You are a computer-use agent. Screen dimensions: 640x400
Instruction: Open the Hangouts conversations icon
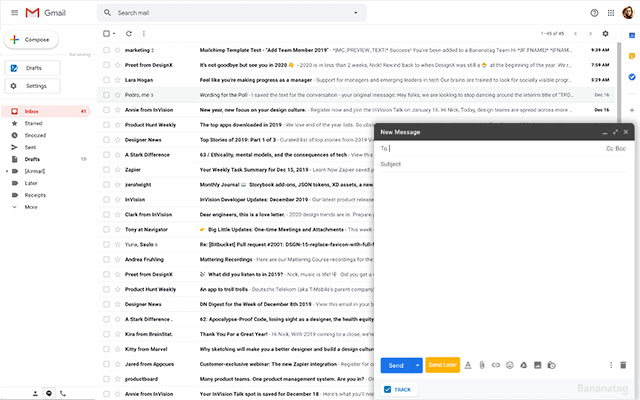49,393
